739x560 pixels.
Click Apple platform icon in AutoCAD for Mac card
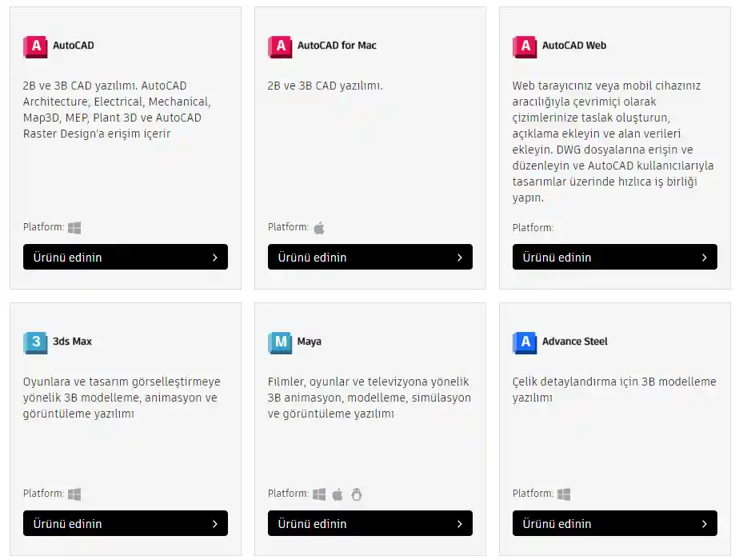click(319, 228)
